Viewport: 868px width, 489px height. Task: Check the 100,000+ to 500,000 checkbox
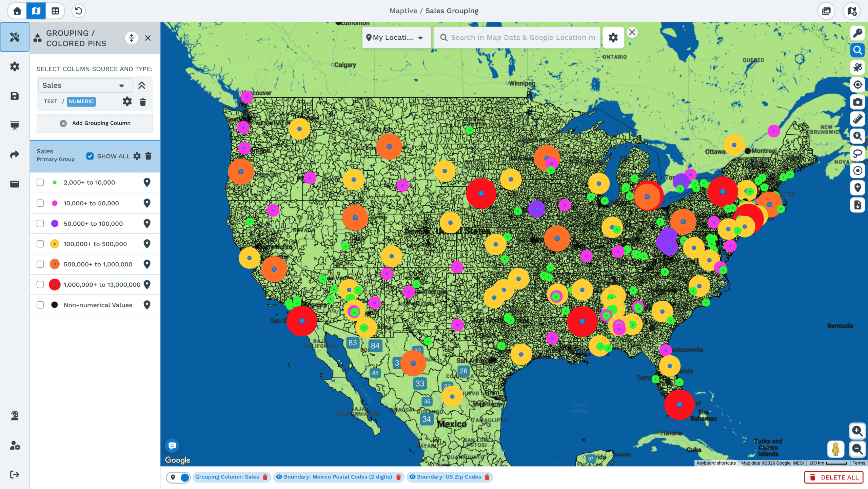[40, 244]
